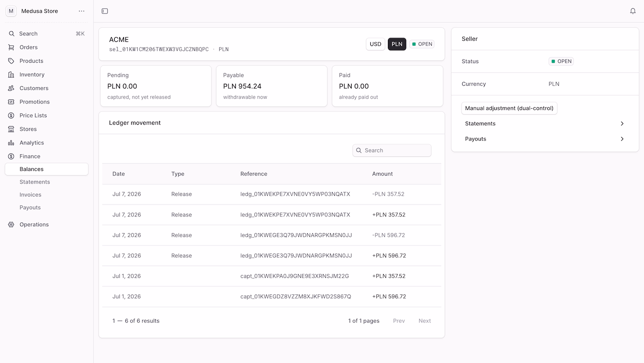
Task: Go to Stores section
Action: pyautogui.click(x=47, y=129)
